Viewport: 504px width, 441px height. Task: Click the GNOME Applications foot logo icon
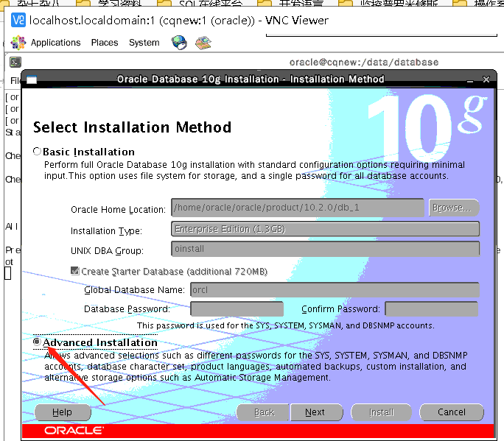18,43
